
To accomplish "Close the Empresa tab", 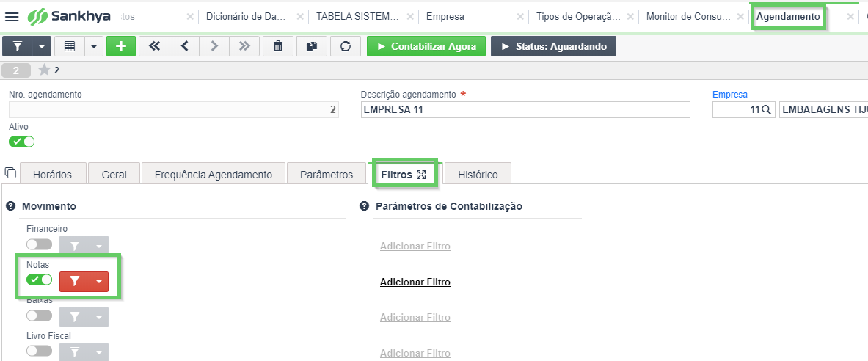I will 520,17.
